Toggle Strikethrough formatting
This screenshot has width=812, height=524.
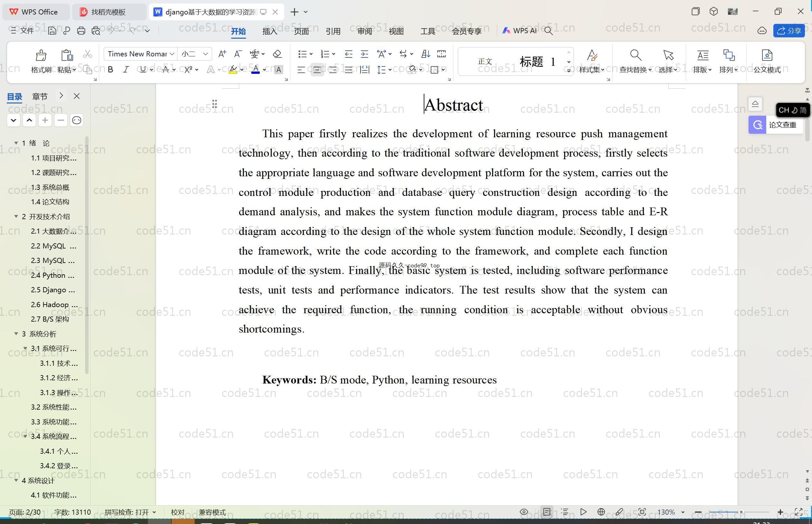click(165, 70)
